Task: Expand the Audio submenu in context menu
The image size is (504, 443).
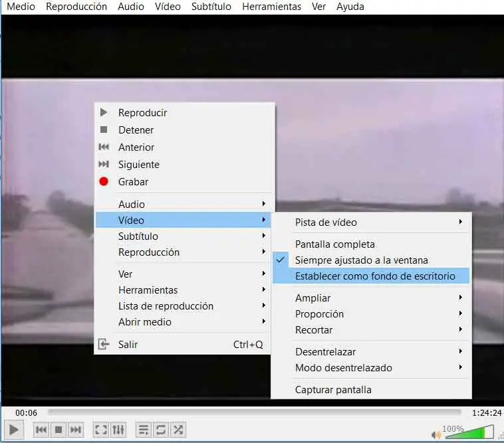Action: pos(184,204)
